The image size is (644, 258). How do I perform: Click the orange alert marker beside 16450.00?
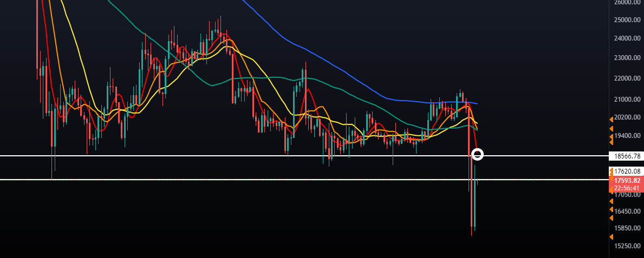pos(611,210)
